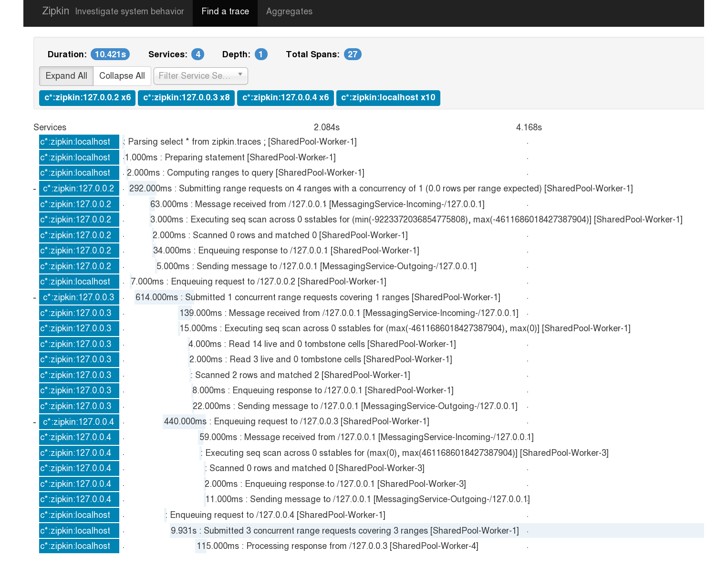728x568 pixels.
Task: Open the 'Read 3 live and 0 tombstone cells' span
Action: (321, 359)
